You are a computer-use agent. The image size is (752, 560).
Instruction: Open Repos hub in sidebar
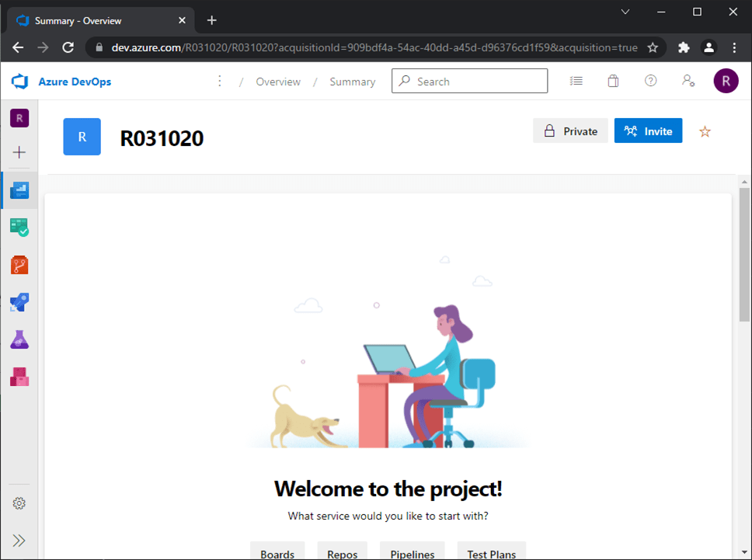pyautogui.click(x=19, y=265)
